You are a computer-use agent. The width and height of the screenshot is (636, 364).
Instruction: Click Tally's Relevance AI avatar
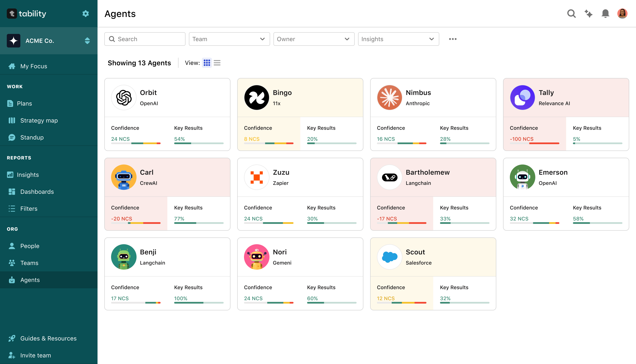523,98
